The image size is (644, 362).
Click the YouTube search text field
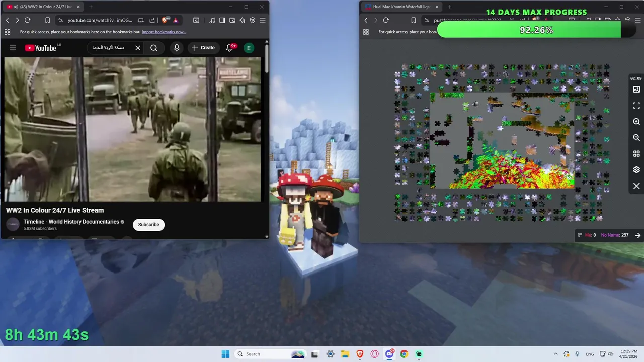pos(109,48)
